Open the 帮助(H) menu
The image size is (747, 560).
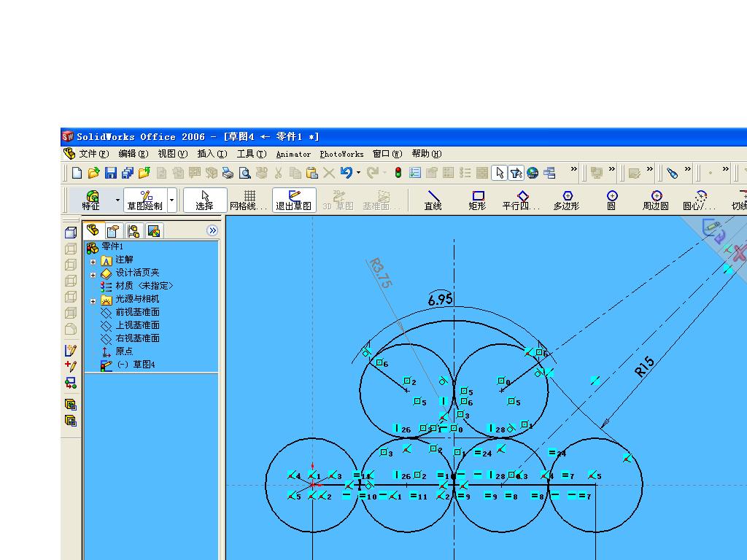(427, 154)
